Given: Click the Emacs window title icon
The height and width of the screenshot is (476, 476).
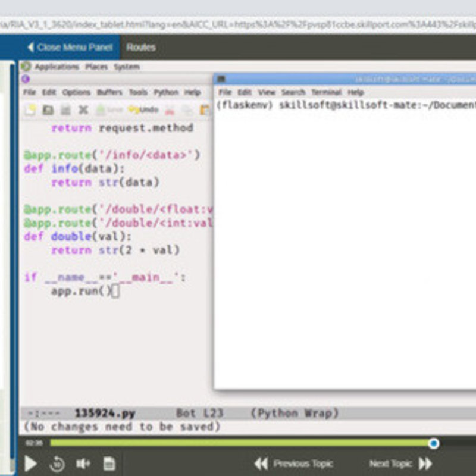Looking at the screenshot, I should tap(26, 79).
